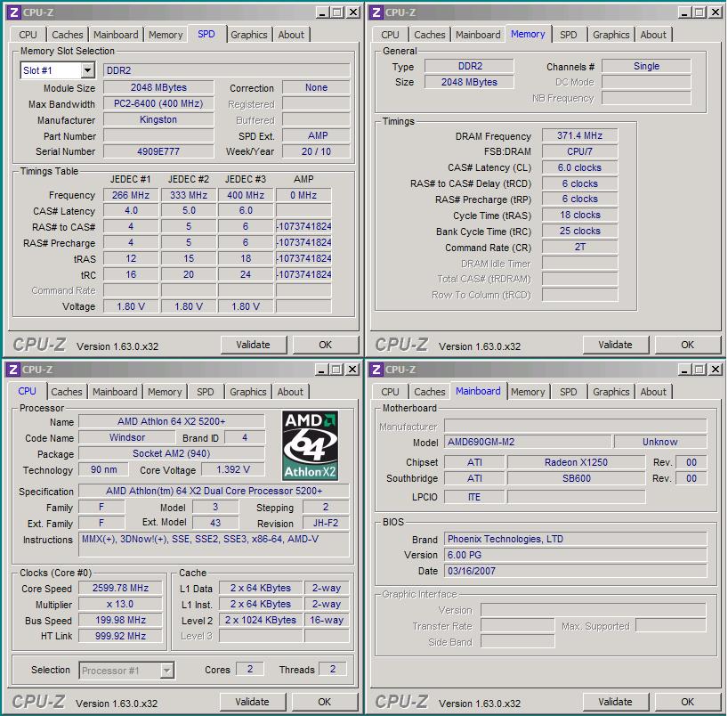728x716 pixels.
Task: Open the About tab in the Mainboard window
Action: tap(653, 392)
